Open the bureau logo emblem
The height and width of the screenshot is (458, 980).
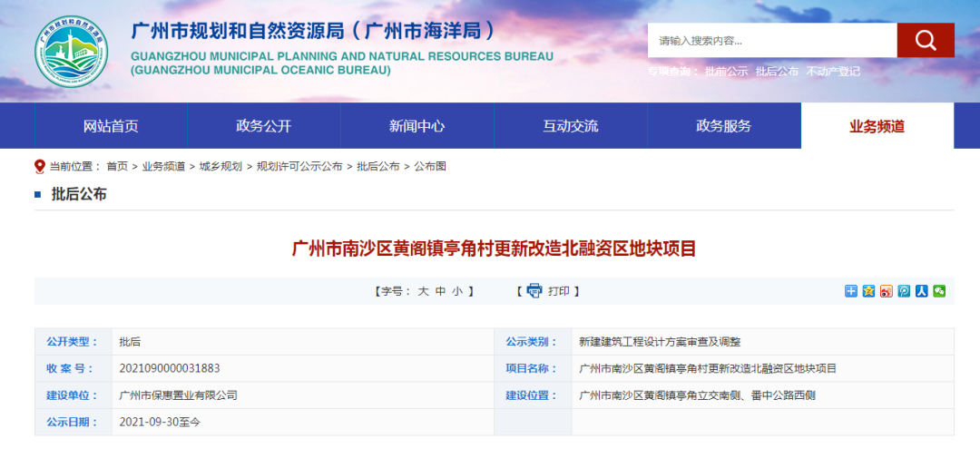click(x=71, y=51)
